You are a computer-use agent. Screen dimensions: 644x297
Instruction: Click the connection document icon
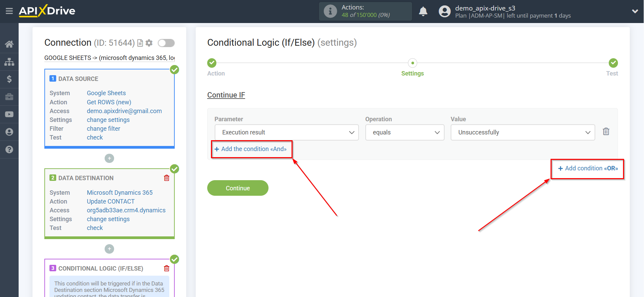(x=140, y=43)
